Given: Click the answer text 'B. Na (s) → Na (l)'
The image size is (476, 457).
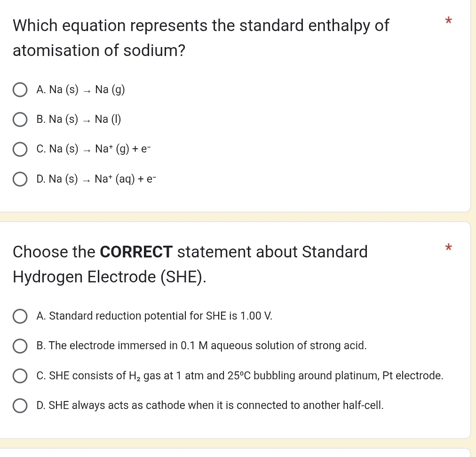Looking at the screenshot, I should pyautogui.click(x=79, y=120).
